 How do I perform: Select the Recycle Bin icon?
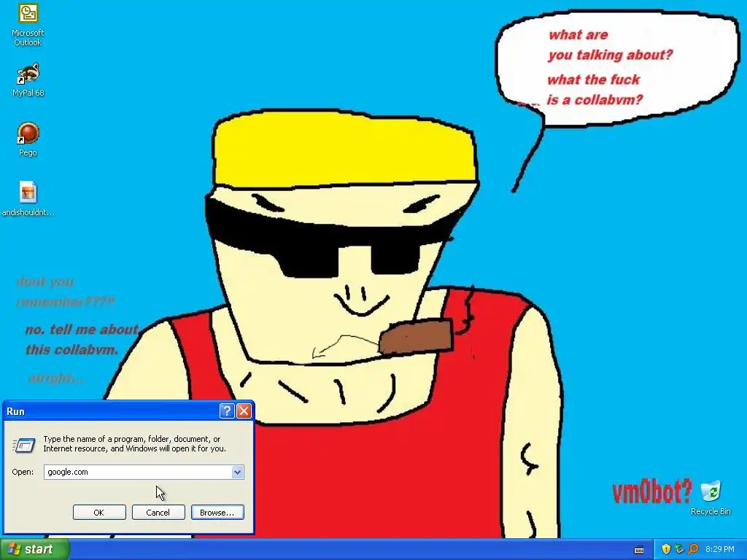point(711,498)
